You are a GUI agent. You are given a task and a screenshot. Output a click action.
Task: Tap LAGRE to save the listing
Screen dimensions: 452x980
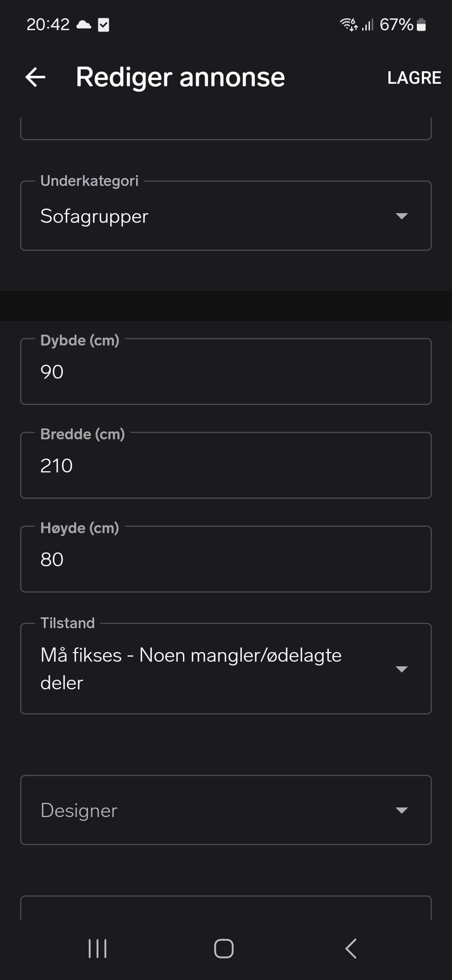pyautogui.click(x=414, y=78)
